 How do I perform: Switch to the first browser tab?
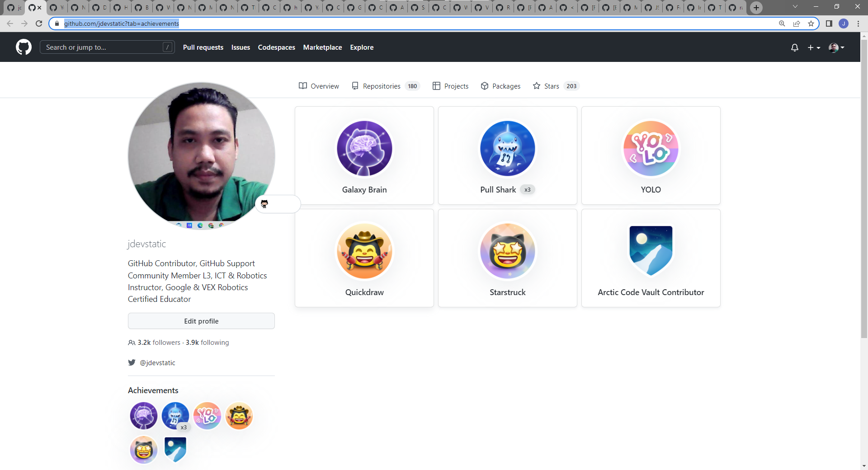(x=14, y=8)
